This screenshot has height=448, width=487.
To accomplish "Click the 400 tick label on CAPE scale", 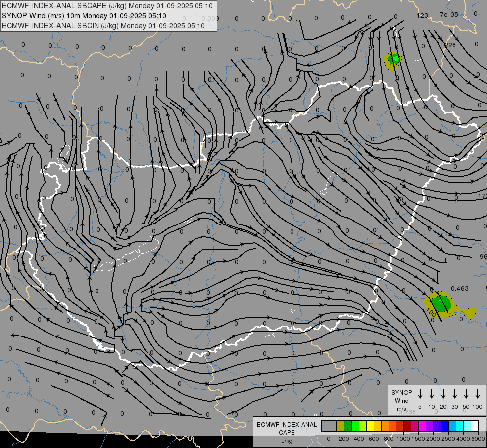I will (x=359, y=439).
